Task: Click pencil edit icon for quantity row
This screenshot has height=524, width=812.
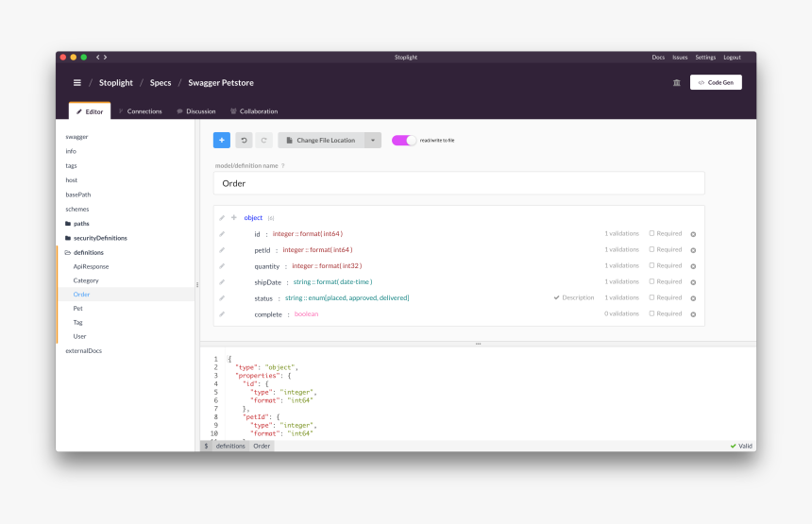Action: point(222,266)
